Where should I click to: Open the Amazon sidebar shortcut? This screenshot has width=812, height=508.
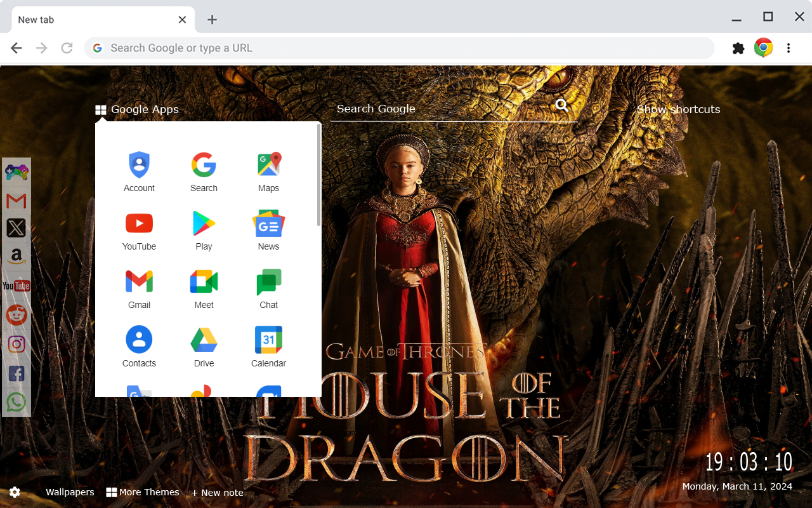coord(16,257)
